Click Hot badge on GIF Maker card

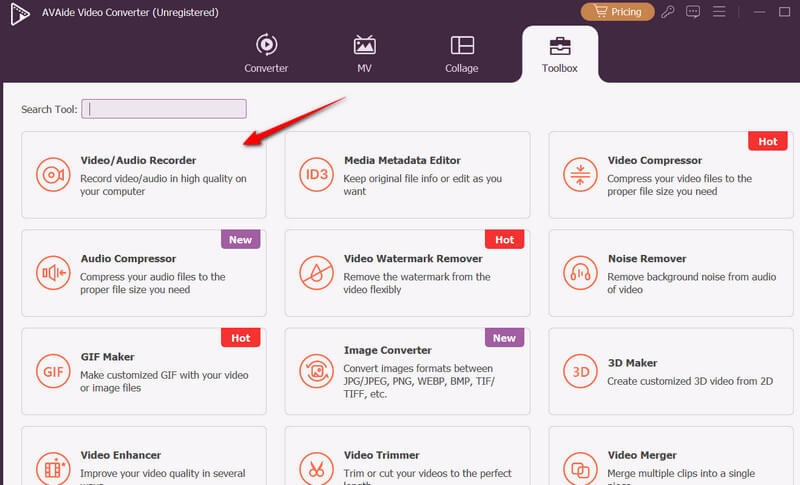tap(240, 338)
